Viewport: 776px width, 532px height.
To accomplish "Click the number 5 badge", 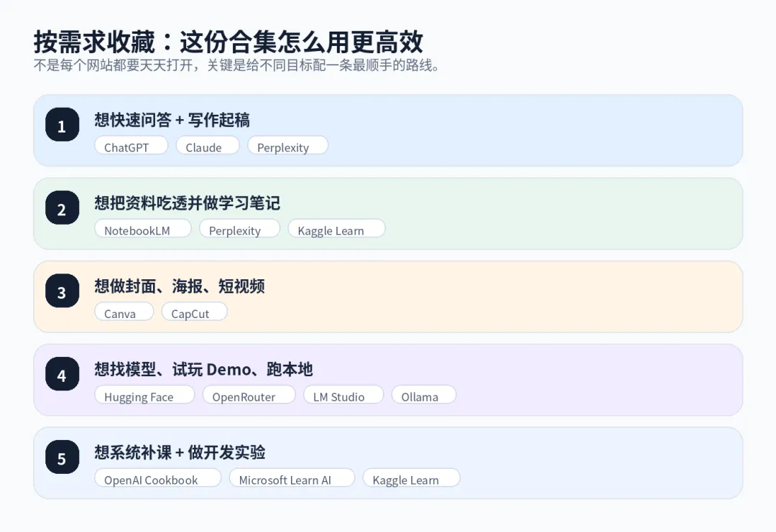I will 63,457.
